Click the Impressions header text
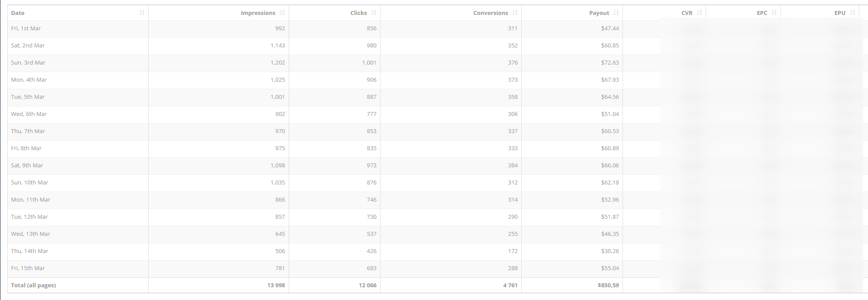 (258, 13)
